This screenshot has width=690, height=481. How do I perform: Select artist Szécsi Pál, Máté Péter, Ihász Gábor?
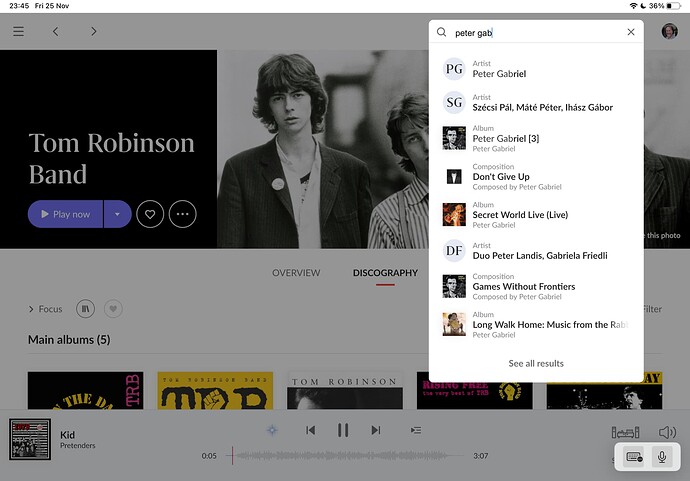click(x=536, y=103)
